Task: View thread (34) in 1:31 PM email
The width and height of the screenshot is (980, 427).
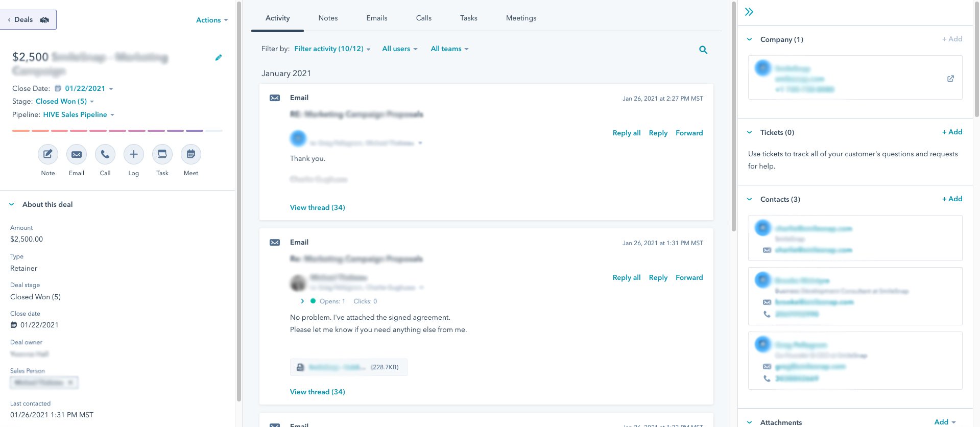Action: 318,392
